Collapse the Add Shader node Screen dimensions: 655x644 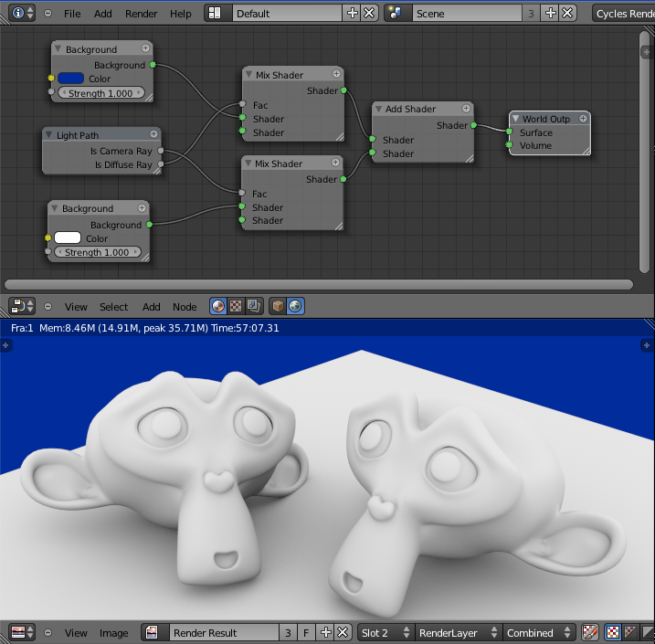coord(378,109)
